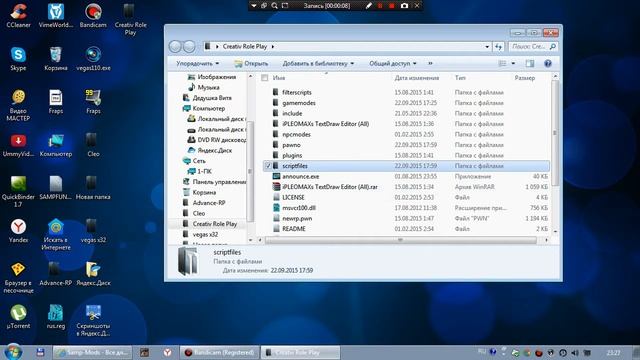Take screenshot with Bandicam camera icon
The height and width of the screenshot is (360, 640).
click(x=404, y=6)
